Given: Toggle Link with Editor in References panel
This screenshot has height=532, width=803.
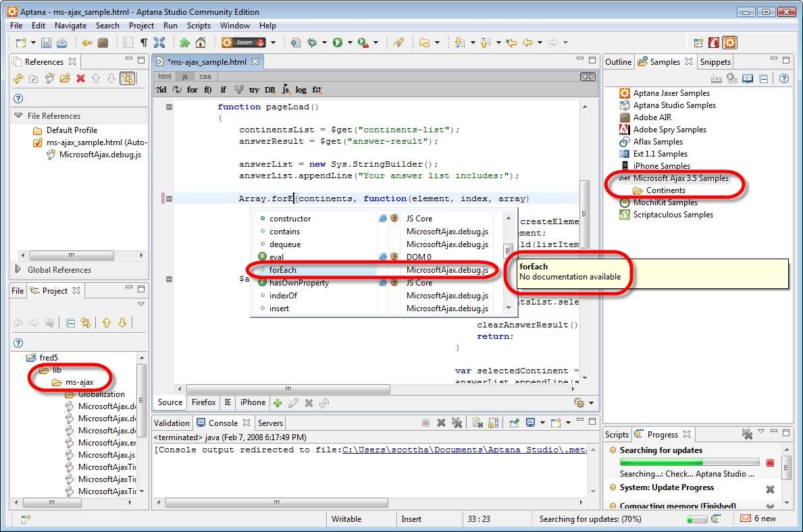Looking at the screenshot, I should click(x=127, y=78).
